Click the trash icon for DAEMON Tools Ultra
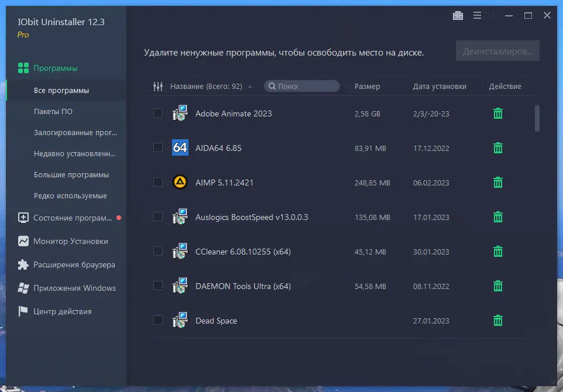The image size is (563, 392). (497, 286)
